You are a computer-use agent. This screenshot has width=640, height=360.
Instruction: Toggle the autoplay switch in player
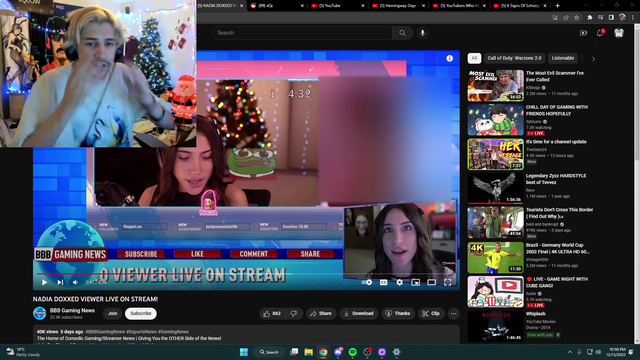click(367, 282)
